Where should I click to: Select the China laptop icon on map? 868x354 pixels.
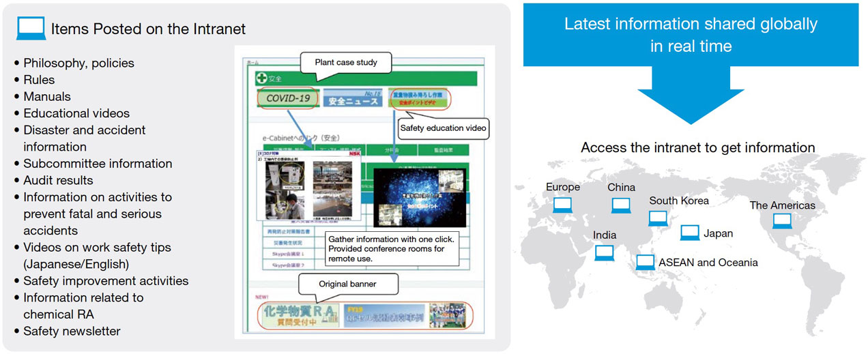coord(621,205)
